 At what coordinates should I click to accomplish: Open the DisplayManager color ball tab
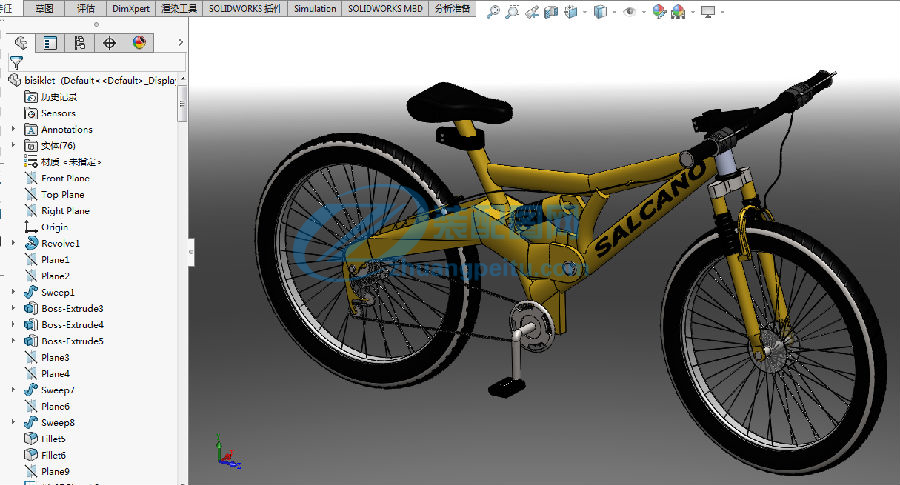coord(139,42)
